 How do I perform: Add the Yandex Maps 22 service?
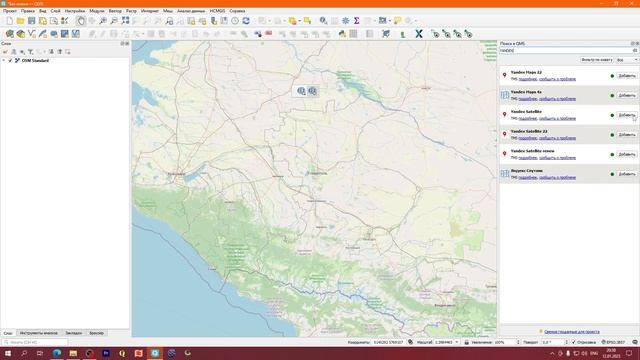[x=627, y=76]
